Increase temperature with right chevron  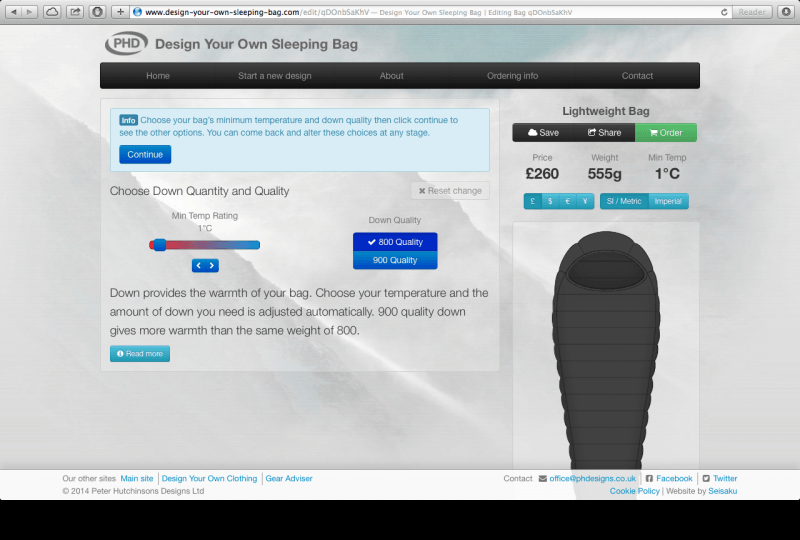[x=212, y=265]
